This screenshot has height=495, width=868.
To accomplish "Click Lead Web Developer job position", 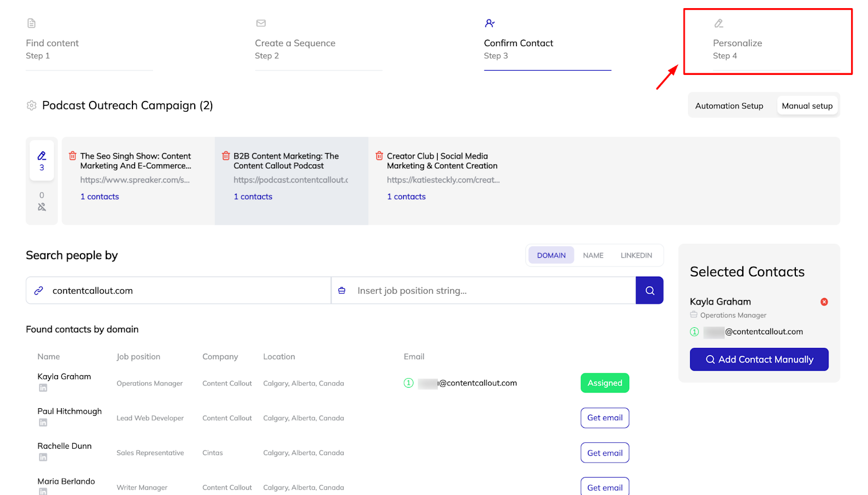I will [150, 418].
